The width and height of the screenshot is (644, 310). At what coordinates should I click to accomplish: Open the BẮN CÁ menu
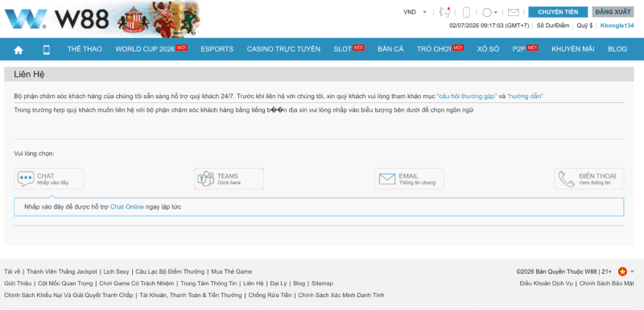click(x=390, y=49)
